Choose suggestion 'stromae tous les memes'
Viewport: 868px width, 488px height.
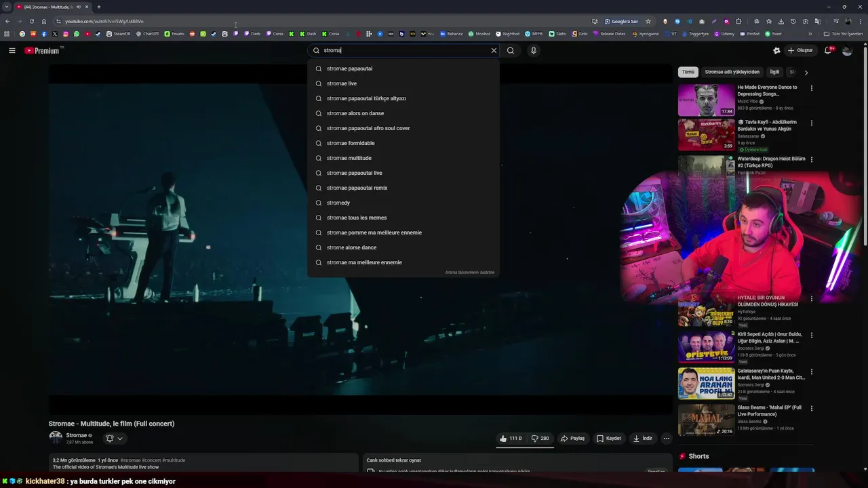(x=403, y=218)
